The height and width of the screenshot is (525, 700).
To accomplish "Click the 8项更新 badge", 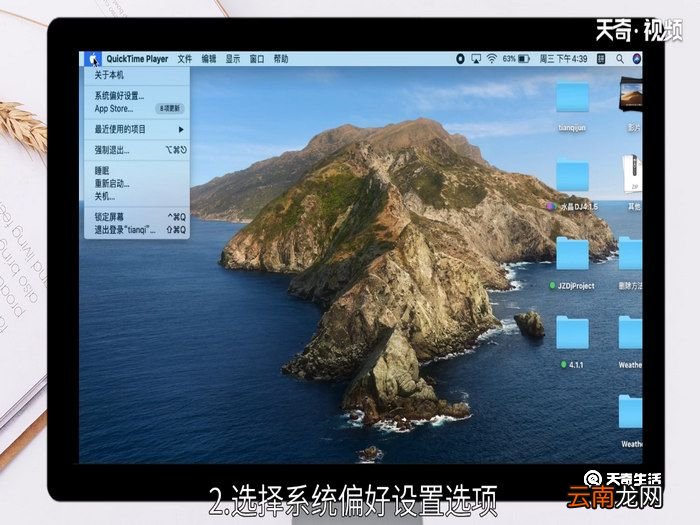I will click(170, 108).
